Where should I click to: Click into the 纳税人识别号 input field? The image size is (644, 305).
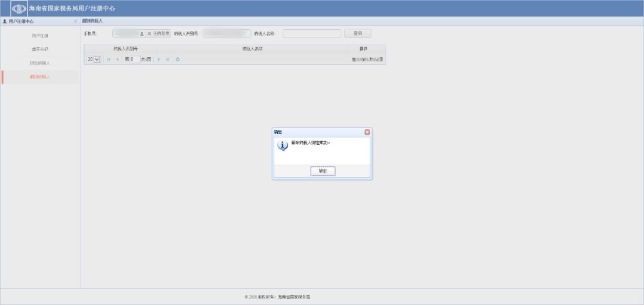227,33
